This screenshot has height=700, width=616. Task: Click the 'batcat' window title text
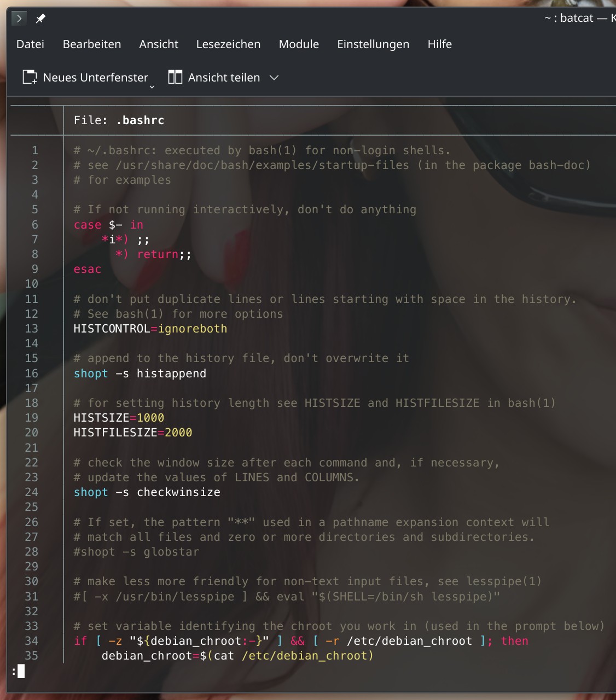(x=577, y=18)
